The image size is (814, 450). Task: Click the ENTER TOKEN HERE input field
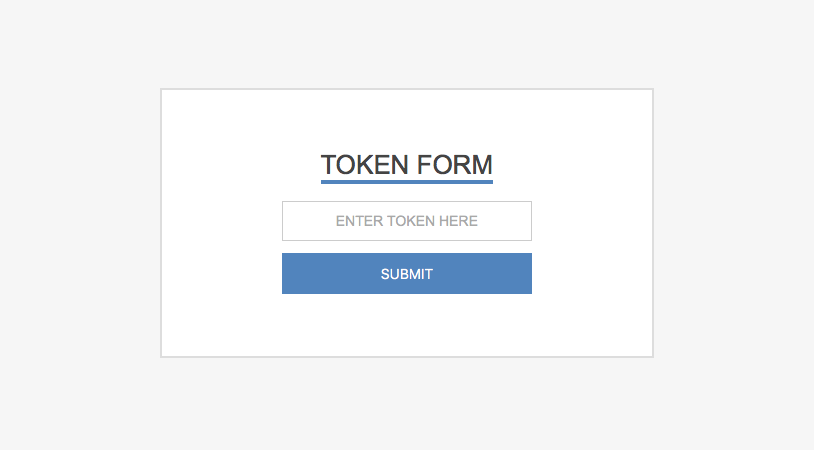click(406, 221)
